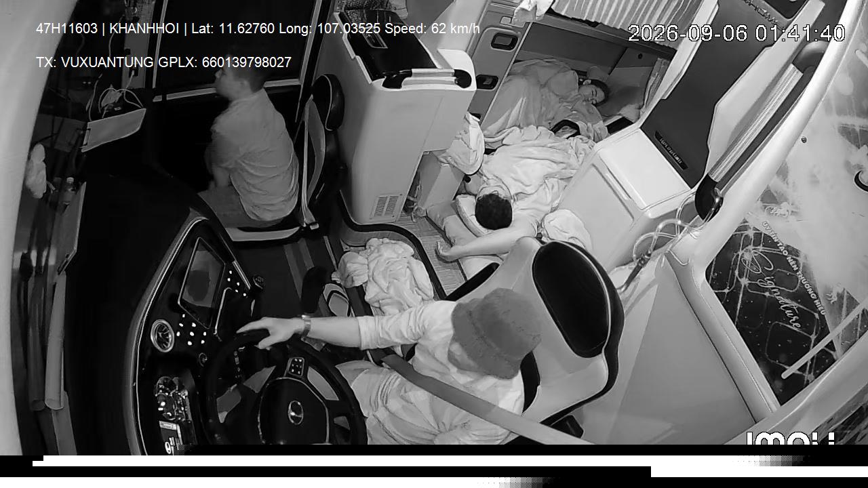
Task: Click the steering wheel center emblem
Action: pos(295,410)
